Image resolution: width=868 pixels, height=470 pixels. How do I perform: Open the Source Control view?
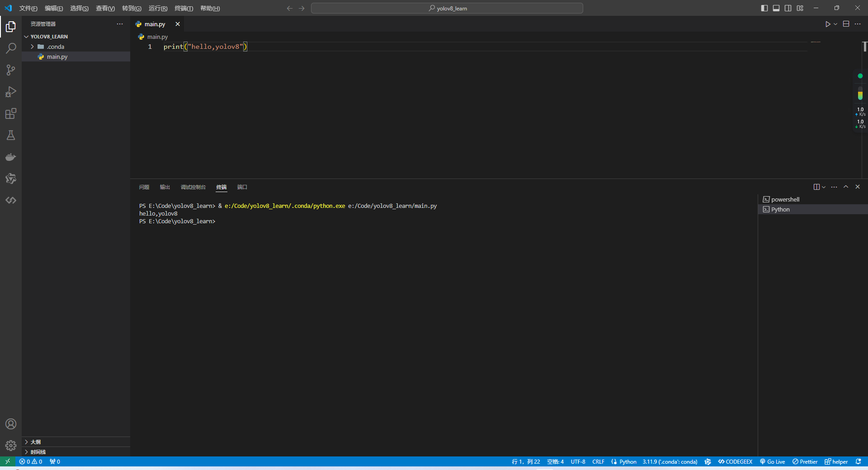(x=11, y=70)
